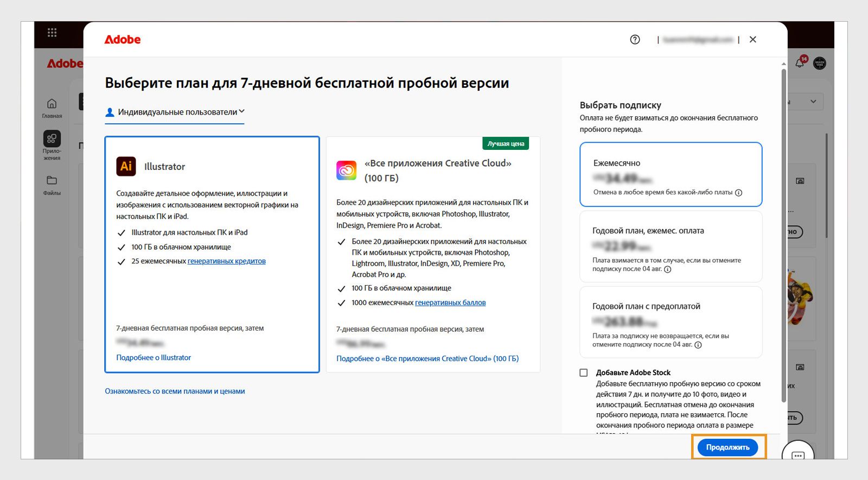Screen dimensions: 868x480
Task: Click the Главная label in sidebar
Action: 52,116
